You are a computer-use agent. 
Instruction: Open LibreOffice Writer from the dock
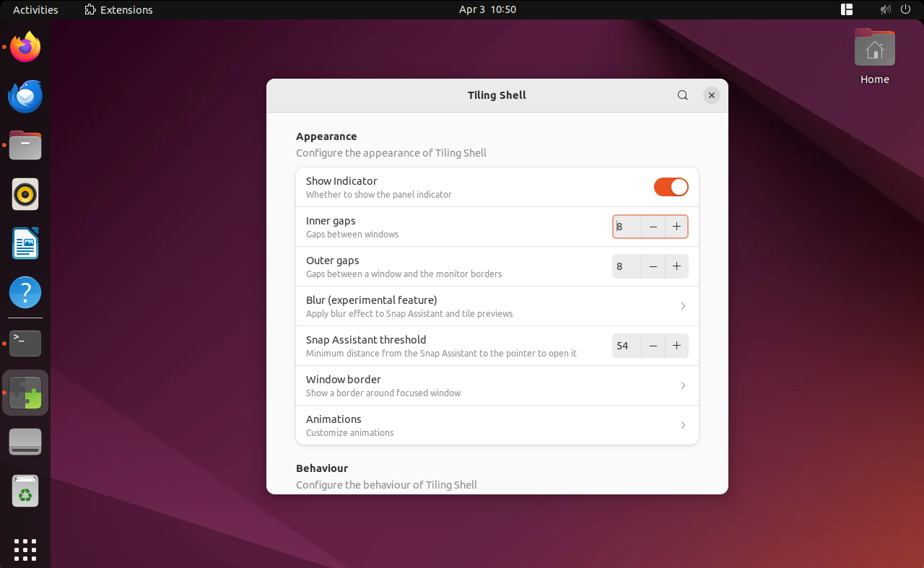[25, 243]
